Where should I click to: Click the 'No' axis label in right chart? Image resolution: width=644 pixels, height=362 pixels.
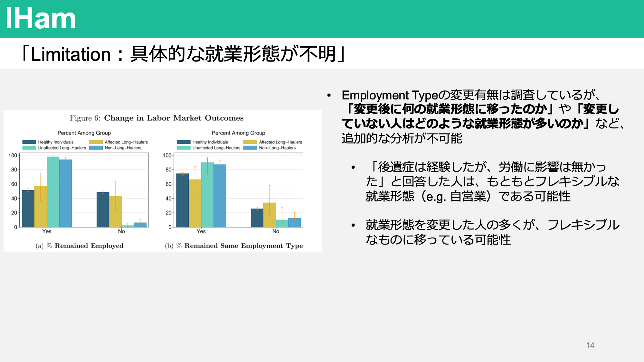click(x=276, y=231)
